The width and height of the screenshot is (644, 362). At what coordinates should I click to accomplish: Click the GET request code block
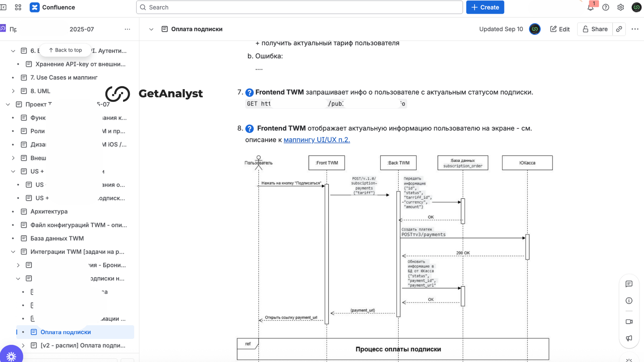pos(326,104)
